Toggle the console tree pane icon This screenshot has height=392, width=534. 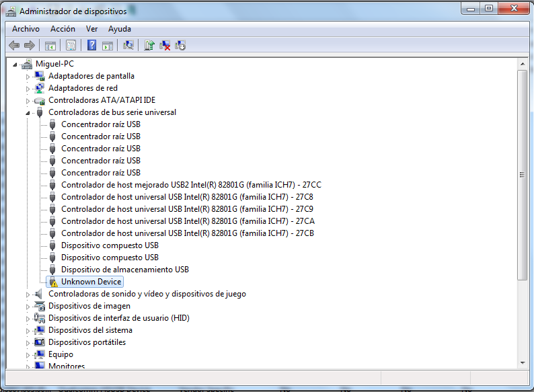[50, 45]
